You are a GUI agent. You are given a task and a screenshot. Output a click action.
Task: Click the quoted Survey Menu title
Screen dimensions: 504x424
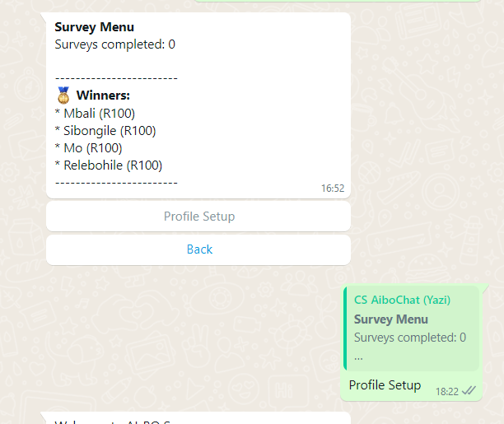click(x=391, y=319)
